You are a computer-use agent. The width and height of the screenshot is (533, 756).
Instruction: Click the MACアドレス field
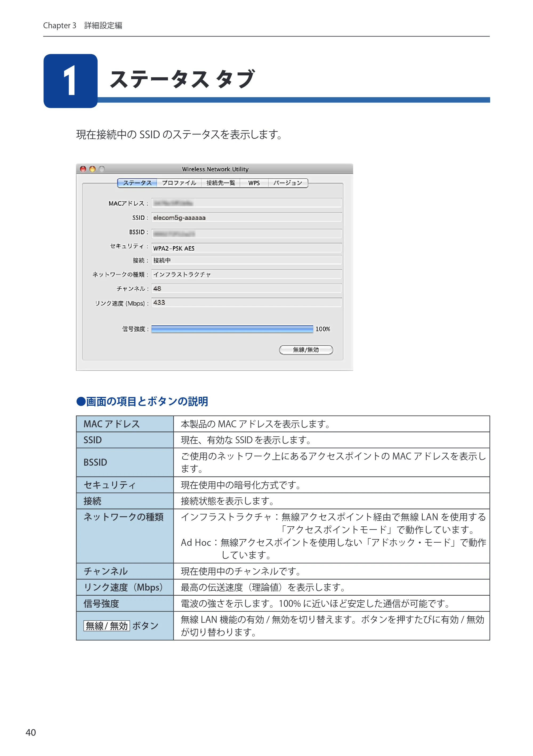pyautogui.click(x=247, y=203)
